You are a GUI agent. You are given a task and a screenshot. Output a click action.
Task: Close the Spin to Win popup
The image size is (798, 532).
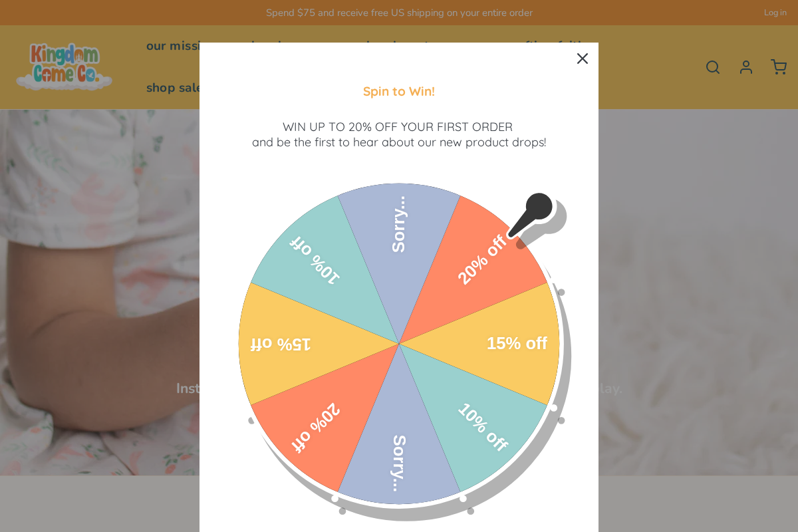click(x=583, y=59)
